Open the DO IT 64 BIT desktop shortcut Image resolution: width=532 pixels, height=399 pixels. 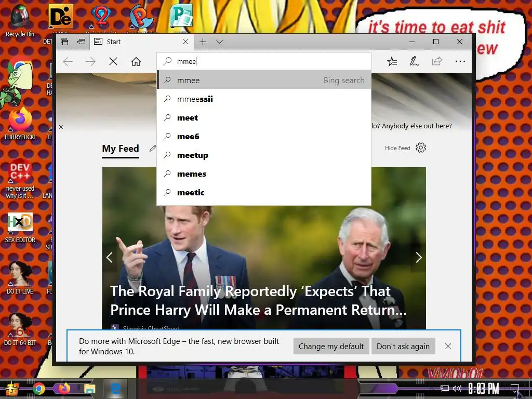[20, 329]
